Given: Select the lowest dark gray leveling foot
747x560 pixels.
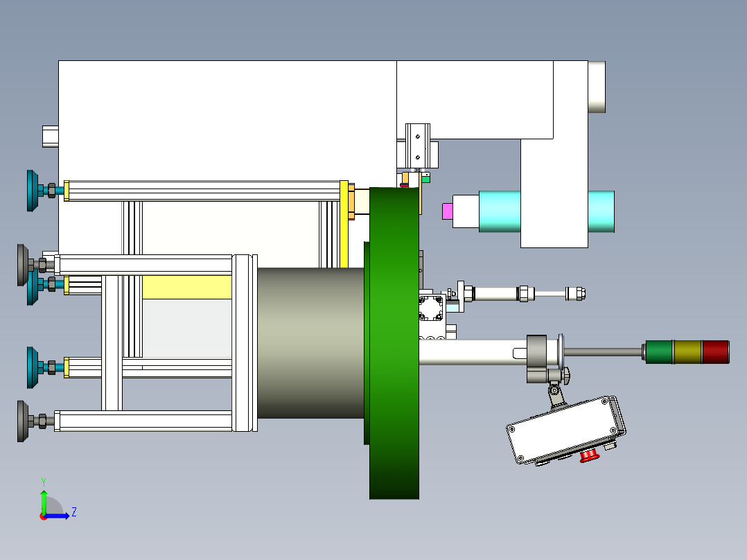Looking at the screenshot, I should tap(23, 421).
